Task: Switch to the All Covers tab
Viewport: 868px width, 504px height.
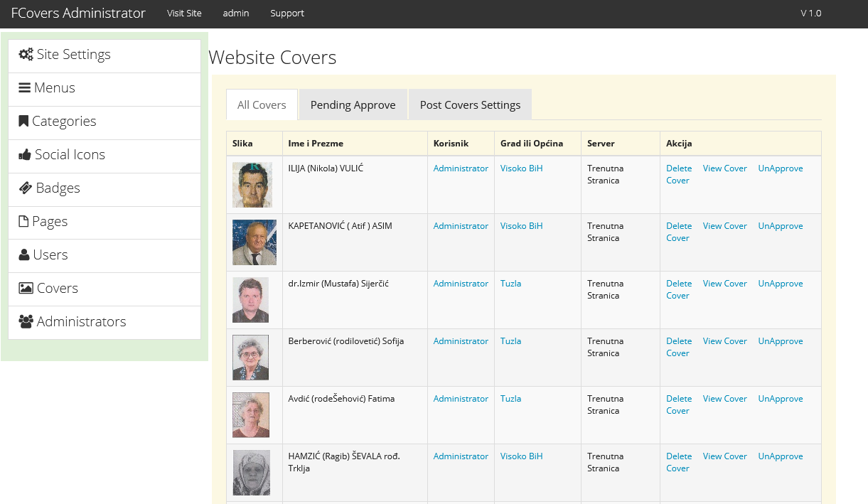Action: point(262,104)
